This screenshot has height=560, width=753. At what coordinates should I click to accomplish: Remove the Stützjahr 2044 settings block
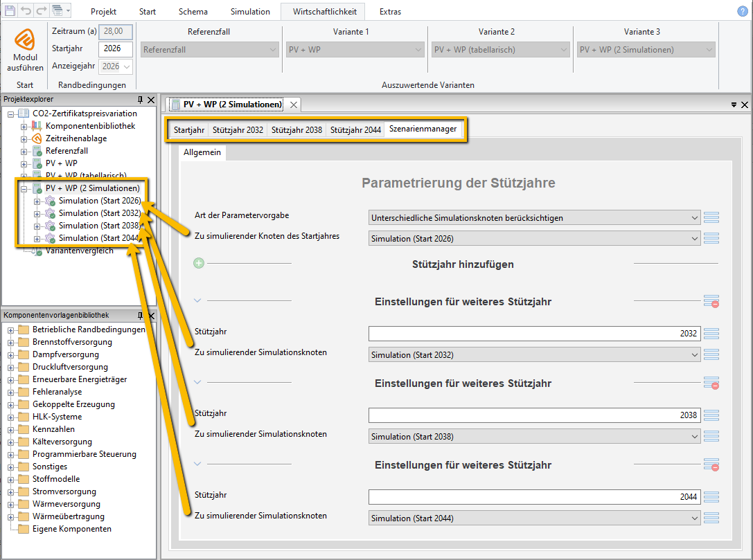click(x=711, y=464)
